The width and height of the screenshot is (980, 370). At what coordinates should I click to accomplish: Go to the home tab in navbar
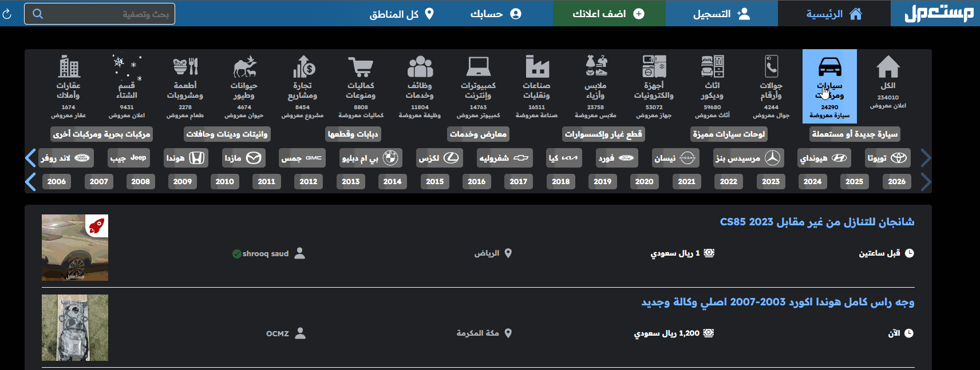point(833,14)
